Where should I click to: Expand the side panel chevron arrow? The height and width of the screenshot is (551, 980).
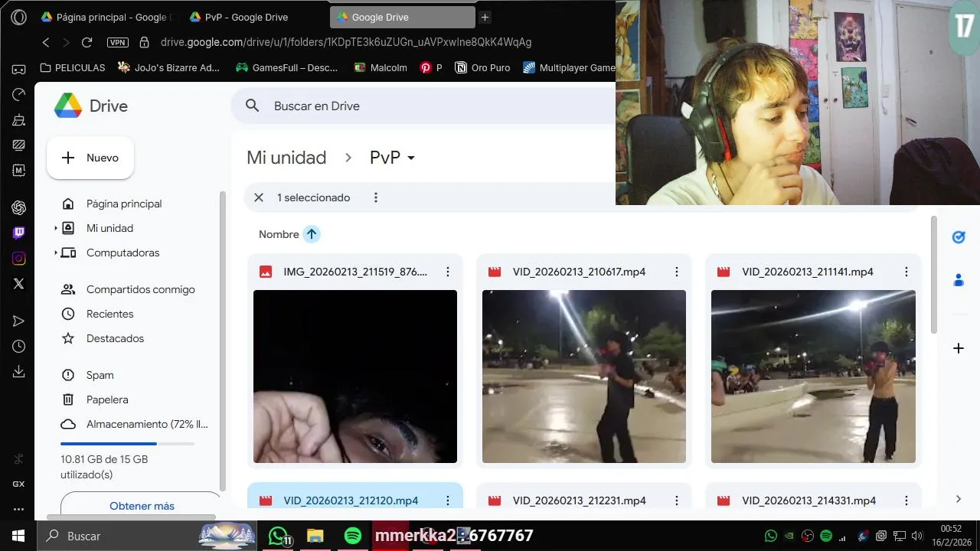coord(959,499)
